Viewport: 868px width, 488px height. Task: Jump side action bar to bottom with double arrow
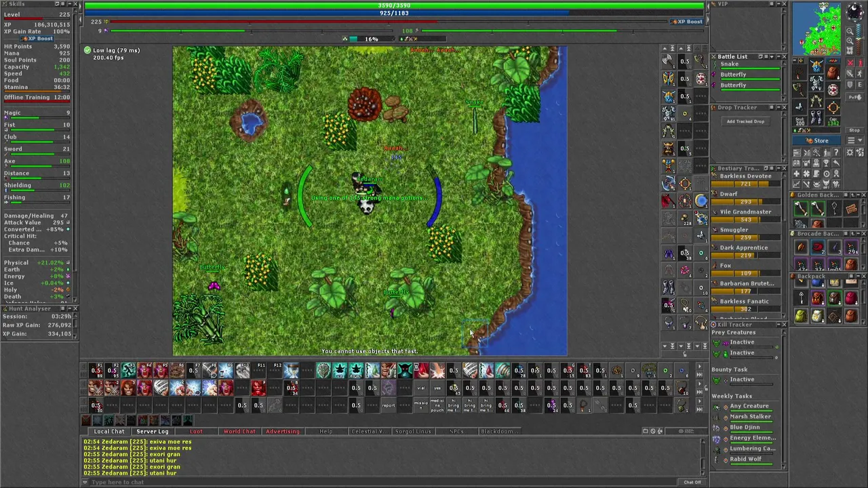pyautogui.click(x=673, y=346)
